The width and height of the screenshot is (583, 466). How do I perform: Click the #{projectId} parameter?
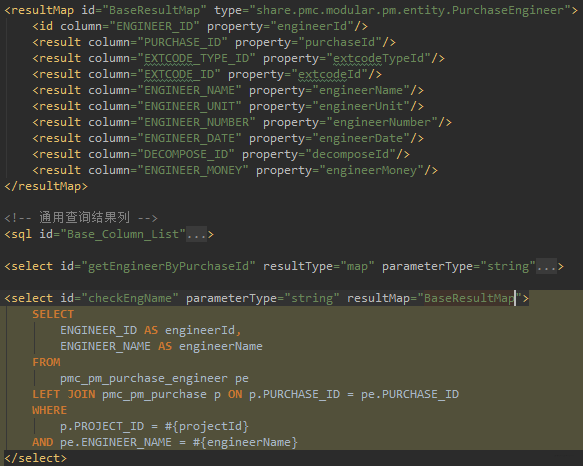coord(207,426)
